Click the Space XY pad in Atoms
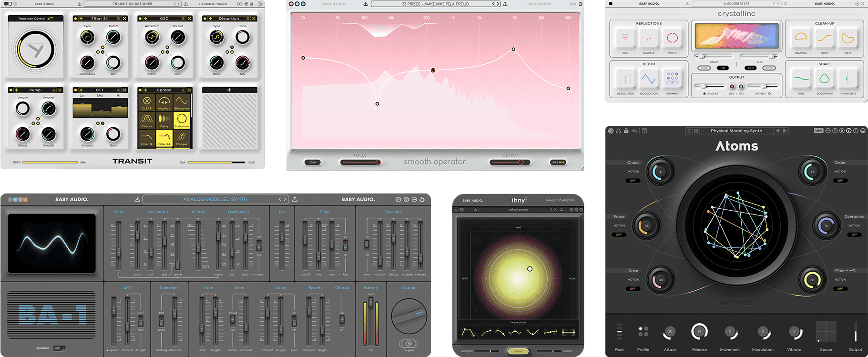 [826, 331]
